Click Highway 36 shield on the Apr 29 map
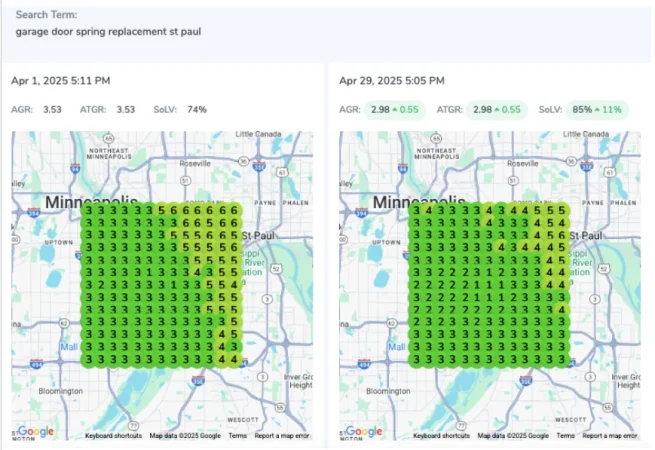The width and height of the screenshot is (655, 450). [x=571, y=161]
